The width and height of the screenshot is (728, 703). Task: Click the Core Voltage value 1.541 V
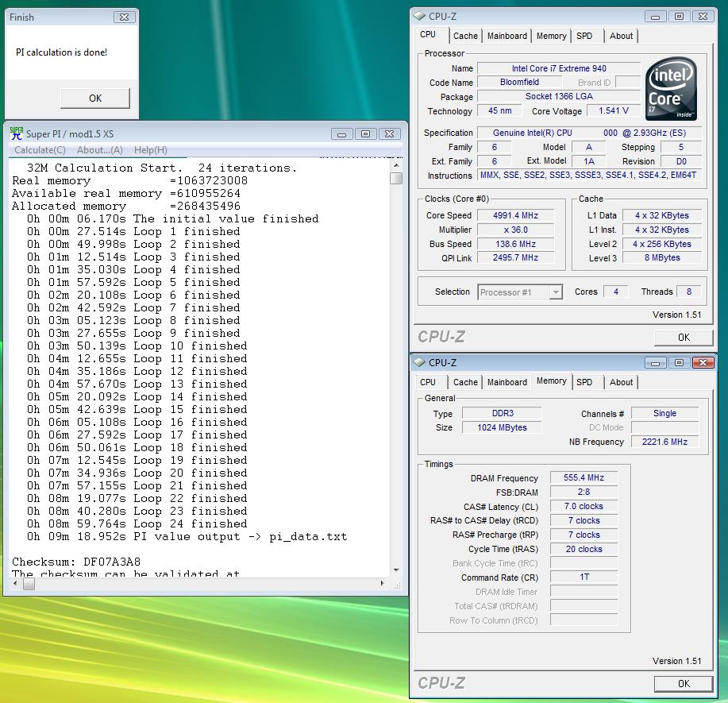(614, 110)
